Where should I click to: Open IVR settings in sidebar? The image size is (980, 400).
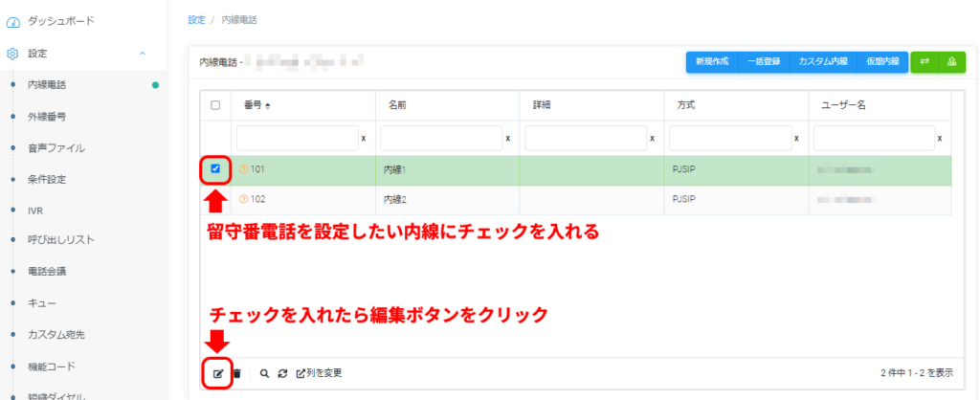pos(36,210)
